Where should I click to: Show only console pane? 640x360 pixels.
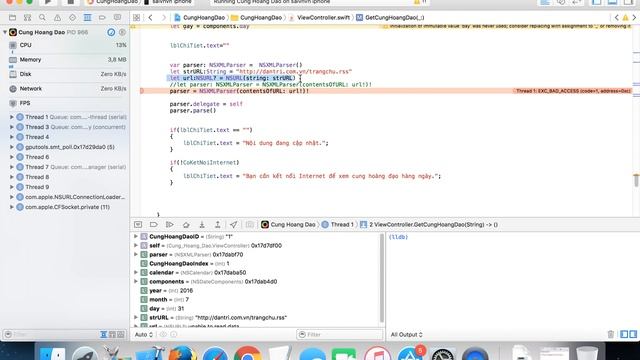pos(633,334)
